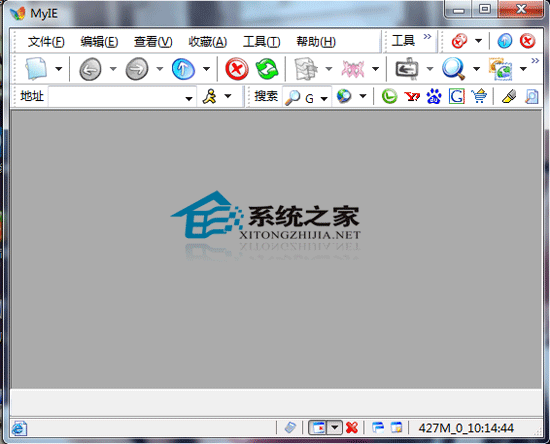Click the find in page icon

tap(531, 96)
